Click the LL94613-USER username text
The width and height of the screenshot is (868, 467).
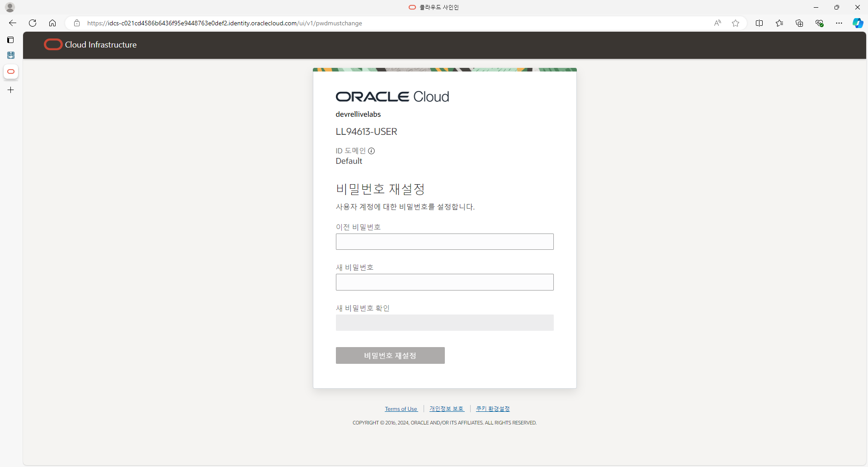point(366,132)
